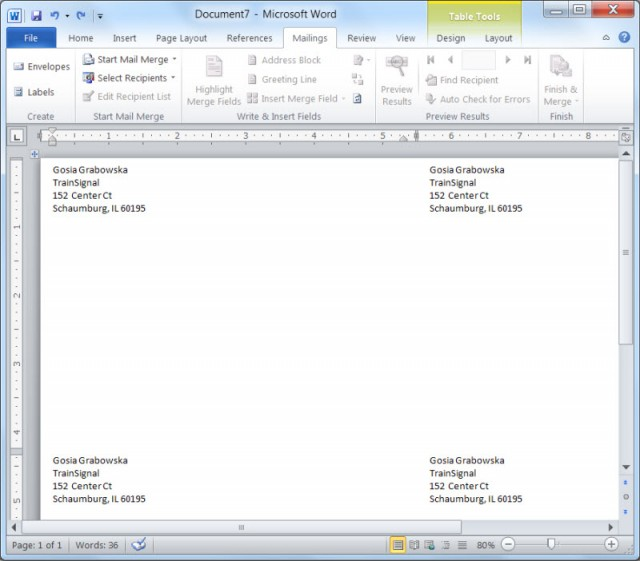Switch to the Home tab

(x=81, y=38)
